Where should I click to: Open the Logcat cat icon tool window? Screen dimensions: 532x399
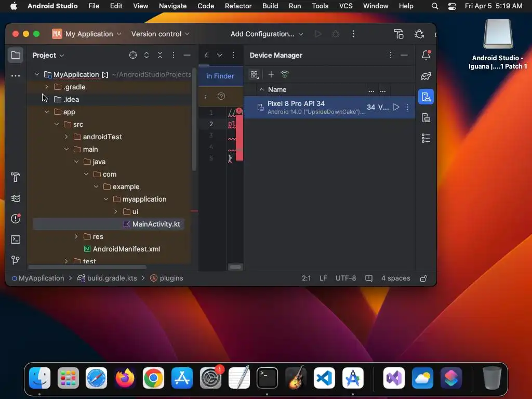click(x=16, y=198)
